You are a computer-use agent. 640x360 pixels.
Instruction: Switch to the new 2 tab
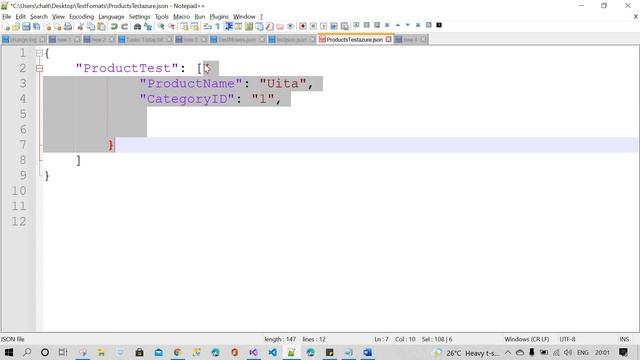click(x=99, y=40)
